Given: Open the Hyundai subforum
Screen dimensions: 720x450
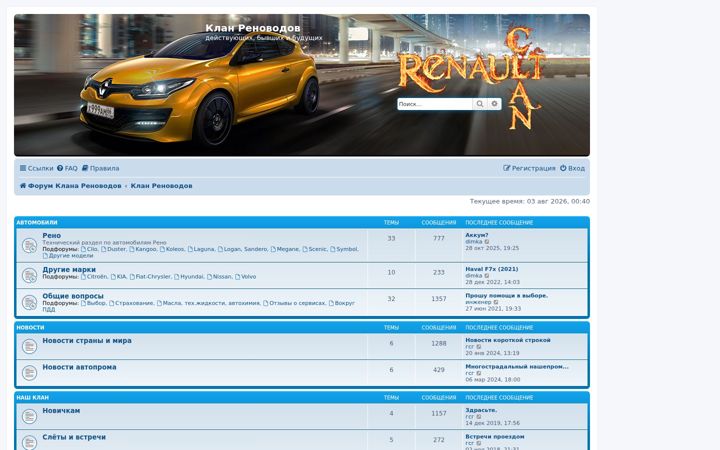Looking at the screenshot, I should (x=189, y=276).
